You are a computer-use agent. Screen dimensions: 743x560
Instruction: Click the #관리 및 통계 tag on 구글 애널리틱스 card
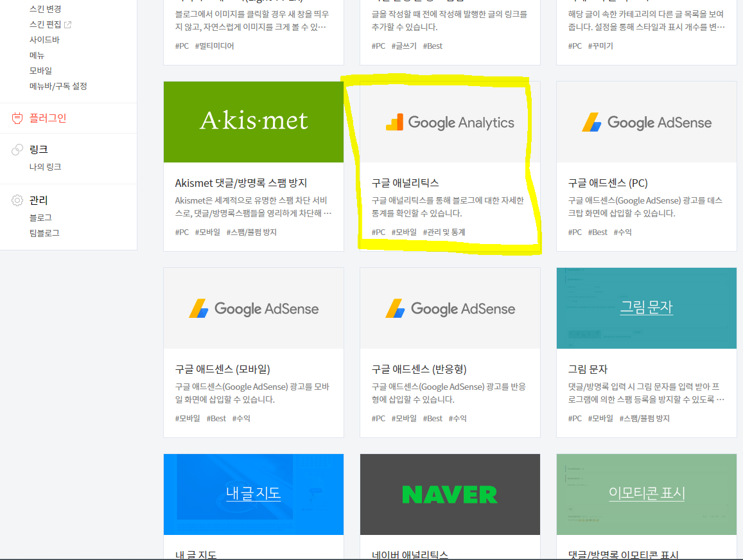point(444,232)
